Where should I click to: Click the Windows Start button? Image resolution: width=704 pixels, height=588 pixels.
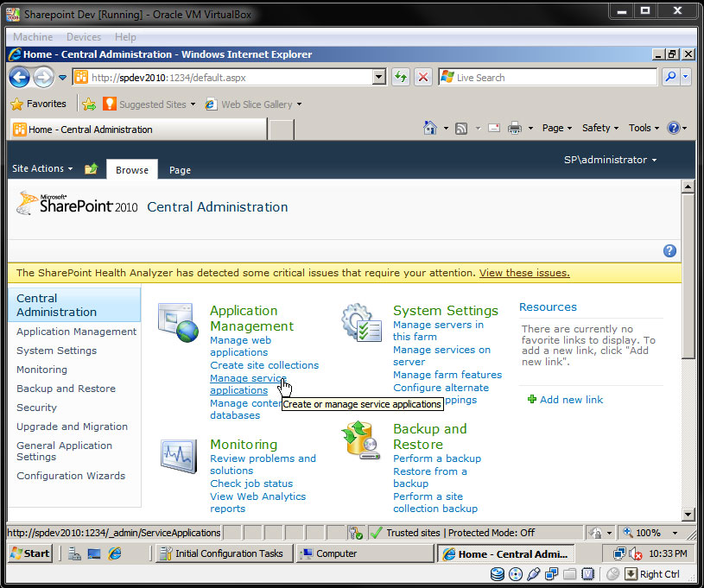(x=30, y=553)
